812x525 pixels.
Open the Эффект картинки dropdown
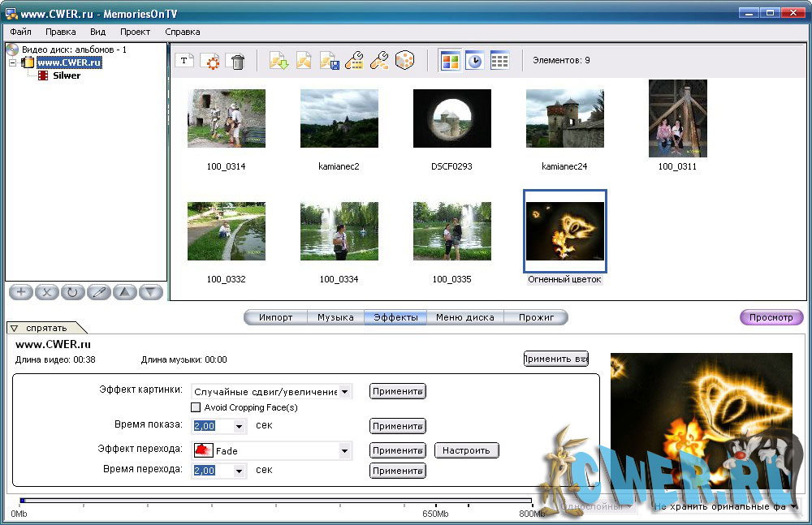[x=346, y=392]
